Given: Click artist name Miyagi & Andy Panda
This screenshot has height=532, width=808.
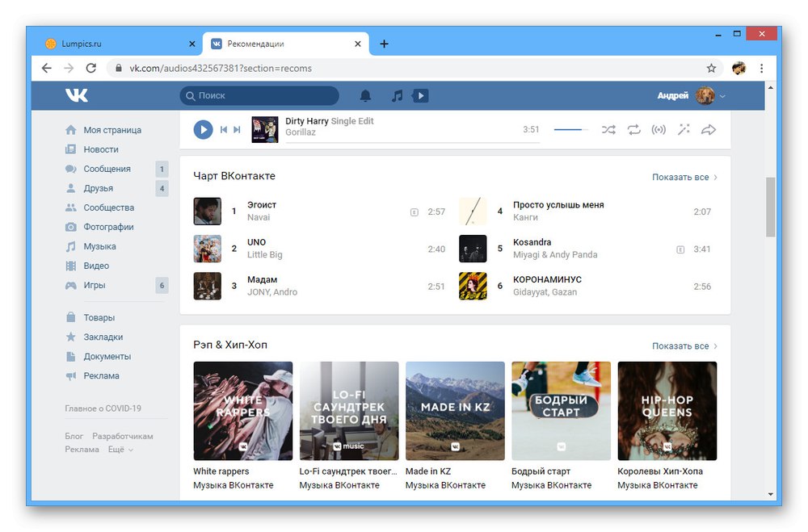Looking at the screenshot, I should coord(555,255).
